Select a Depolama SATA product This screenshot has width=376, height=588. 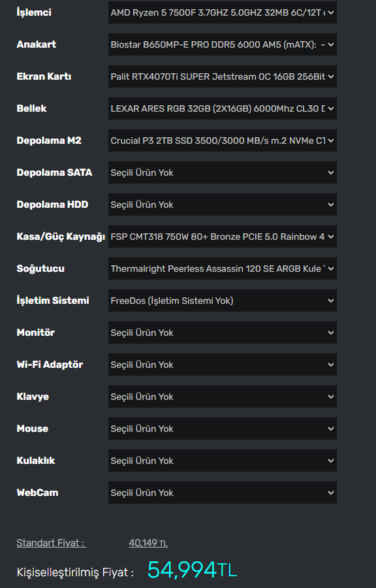tap(223, 172)
